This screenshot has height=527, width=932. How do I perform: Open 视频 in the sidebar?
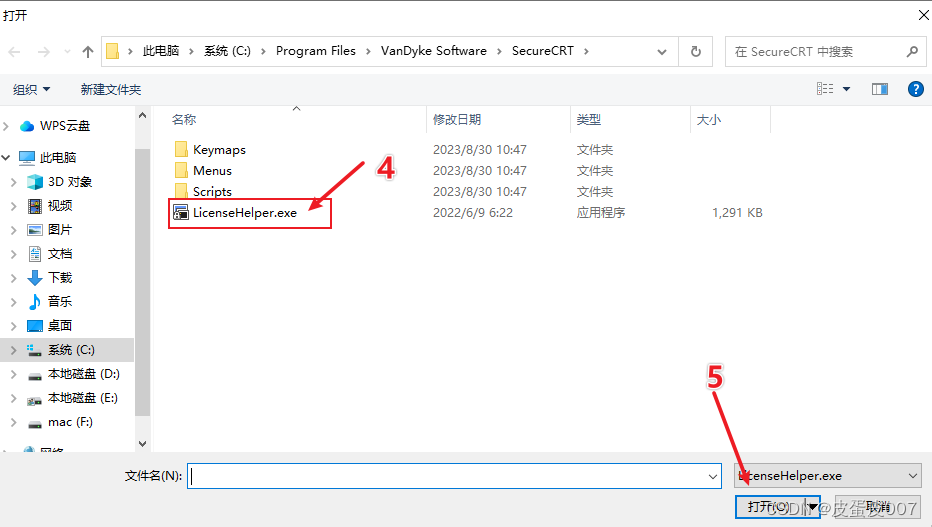[59, 206]
